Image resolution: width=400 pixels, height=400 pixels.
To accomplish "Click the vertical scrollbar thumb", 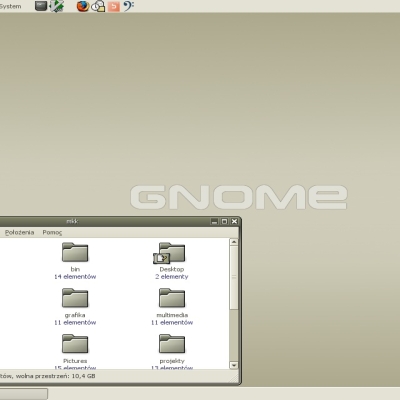I will [x=234, y=277].
